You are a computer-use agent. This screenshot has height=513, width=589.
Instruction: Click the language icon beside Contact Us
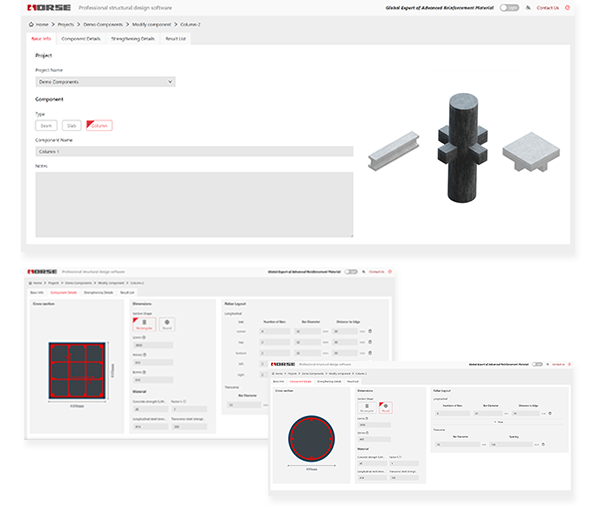(x=528, y=8)
